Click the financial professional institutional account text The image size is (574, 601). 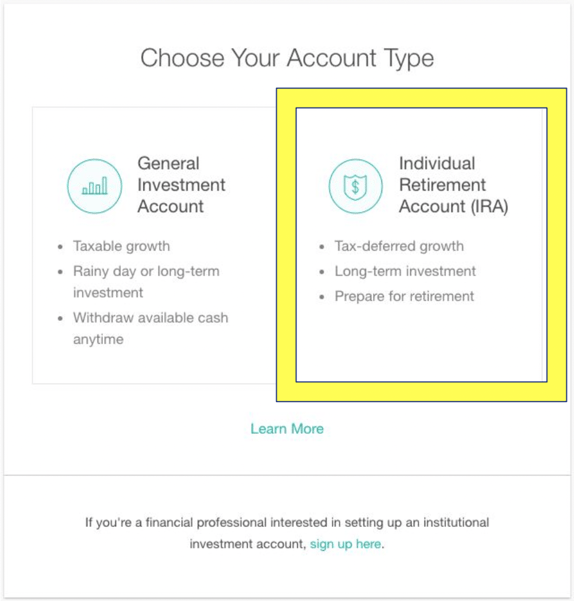click(287, 533)
